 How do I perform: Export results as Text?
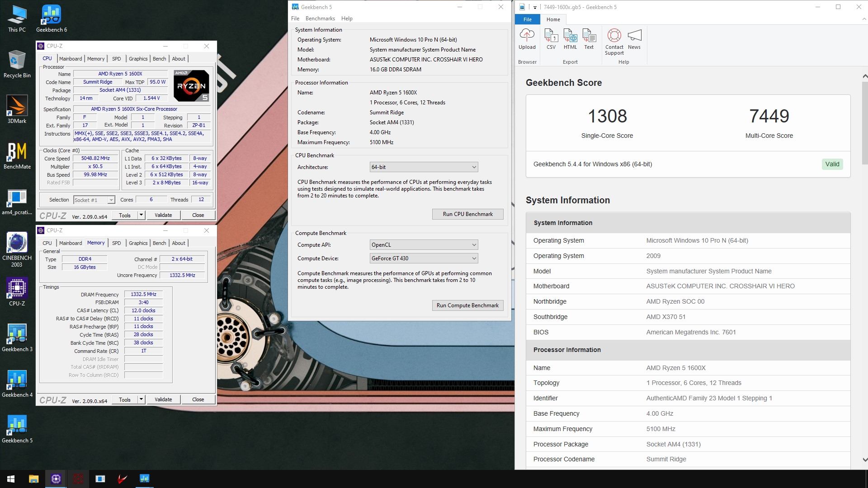click(589, 39)
